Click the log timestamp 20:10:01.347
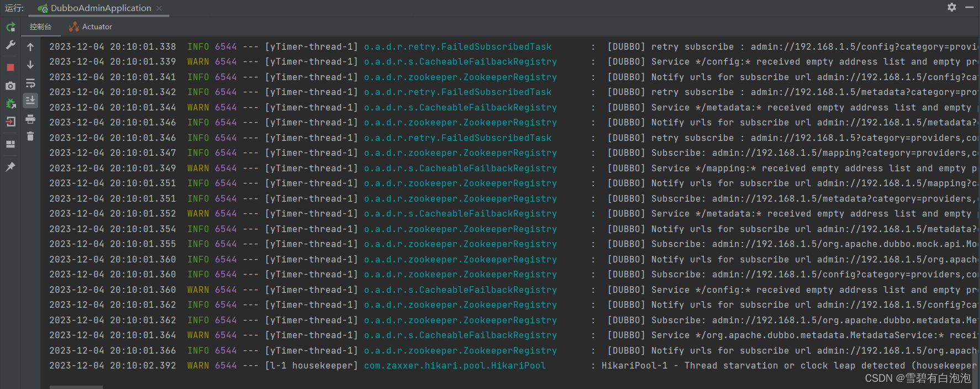The height and width of the screenshot is (389, 980). (143, 153)
